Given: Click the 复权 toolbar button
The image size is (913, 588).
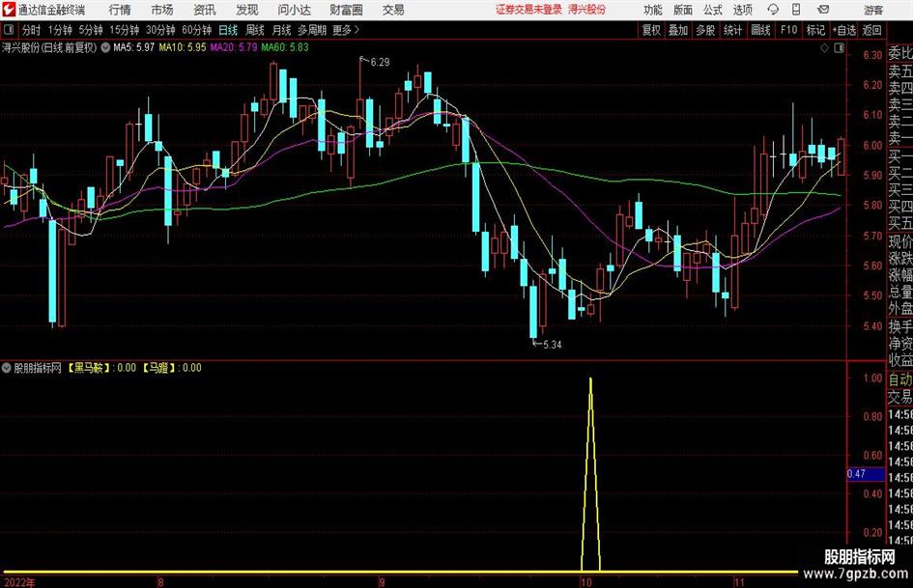Looking at the screenshot, I should click(651, 30).
